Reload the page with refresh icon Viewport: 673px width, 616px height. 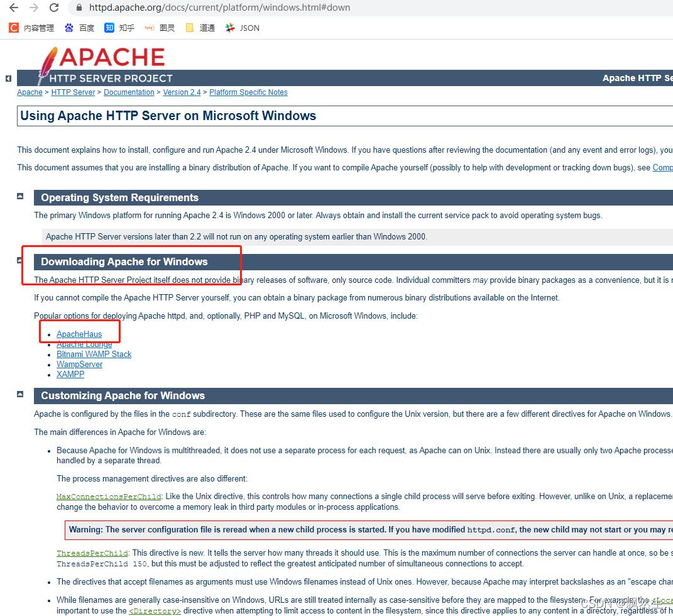[54, 8]
